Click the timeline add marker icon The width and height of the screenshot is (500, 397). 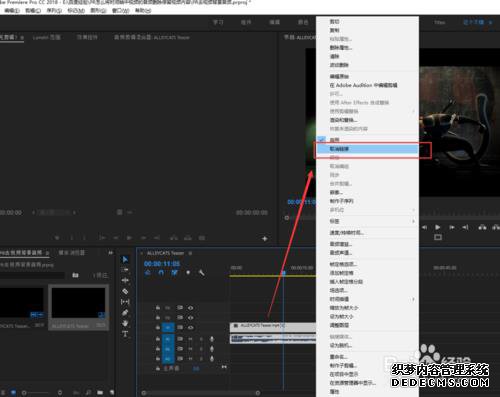pos(188,273)
